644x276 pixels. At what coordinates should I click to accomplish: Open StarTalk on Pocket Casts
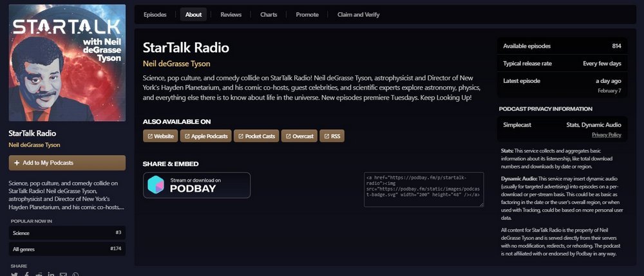tap(256, 136)
